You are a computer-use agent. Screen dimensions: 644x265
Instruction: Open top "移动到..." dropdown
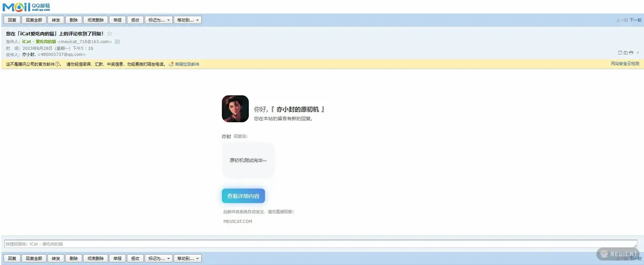click(187, 20)
